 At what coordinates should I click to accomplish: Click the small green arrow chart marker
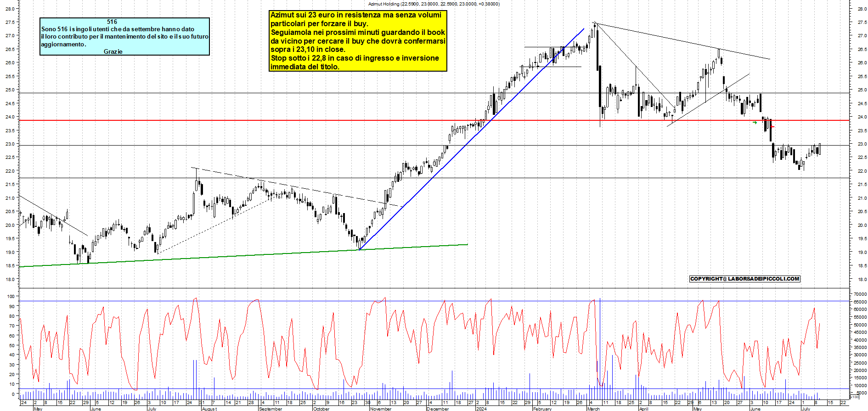tap(755, 123)
